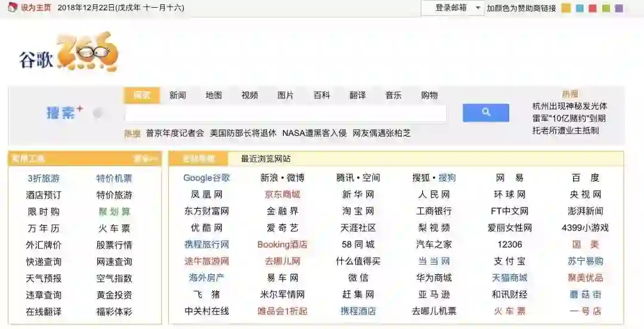Open headline 托老所遭业主抵制
Screen dimensions: 644x329
coord(565,131)
